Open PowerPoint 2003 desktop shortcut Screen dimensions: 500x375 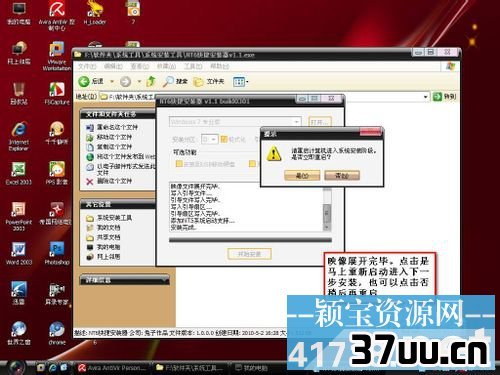pos(19,216)
